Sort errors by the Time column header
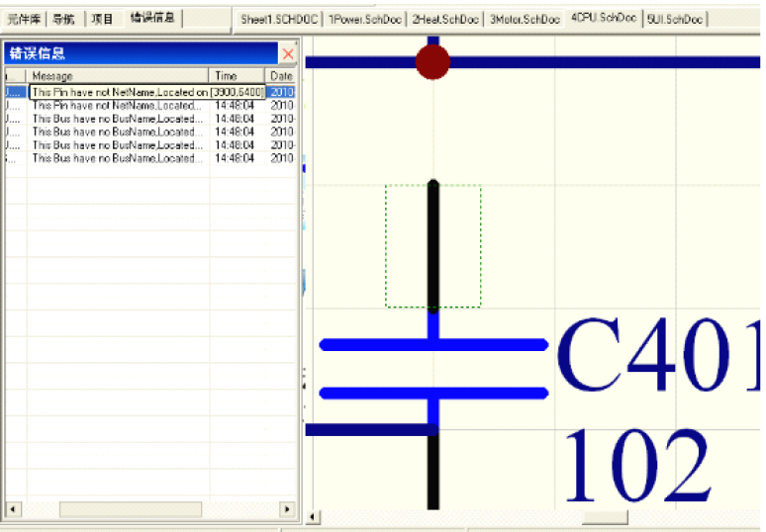 (238, 76)
